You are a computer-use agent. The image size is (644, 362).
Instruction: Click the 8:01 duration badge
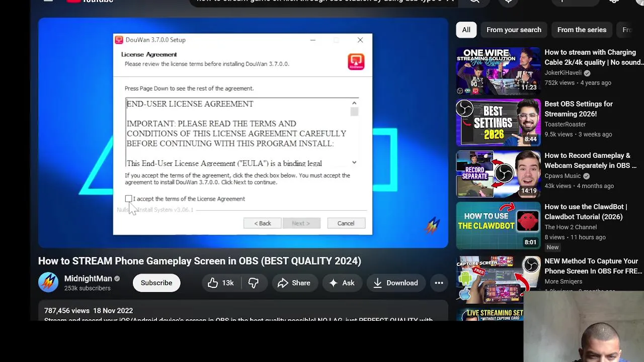(530, 242)
